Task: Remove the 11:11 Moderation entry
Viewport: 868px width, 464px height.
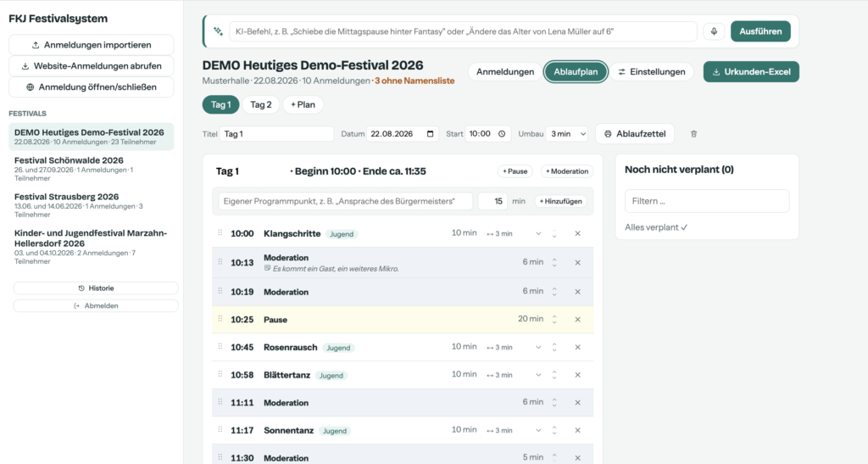Action: point(577,403)
